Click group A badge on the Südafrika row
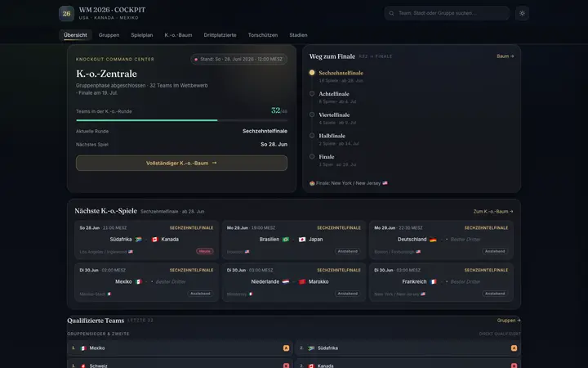 click(514, 348)
